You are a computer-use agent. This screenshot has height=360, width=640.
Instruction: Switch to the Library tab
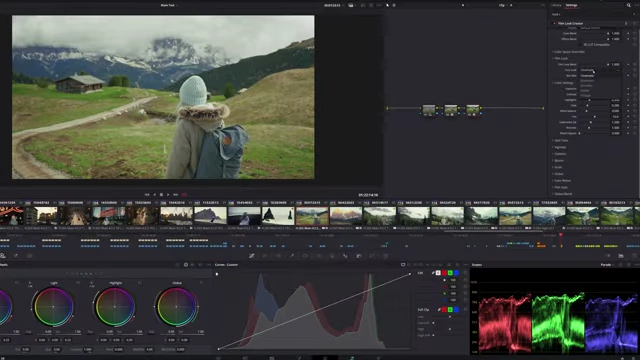coord(556,5)
